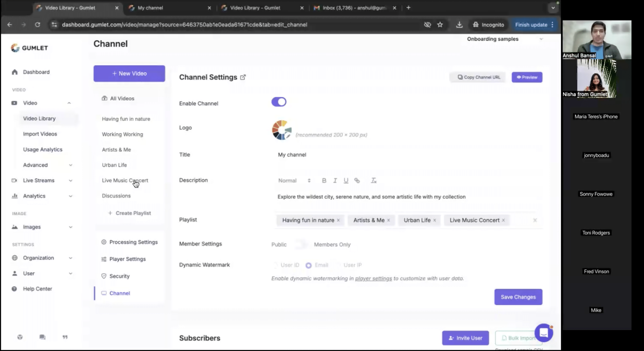The width and height of the screenshot is (644, 351).
Task: Open Security settings
Action: [115, 276]
